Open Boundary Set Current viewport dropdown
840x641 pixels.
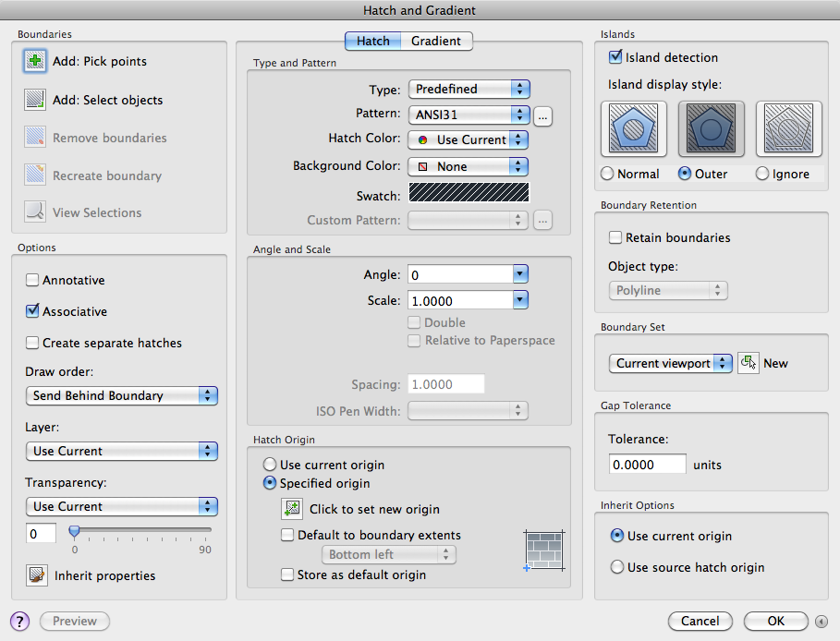coord(670,363)
